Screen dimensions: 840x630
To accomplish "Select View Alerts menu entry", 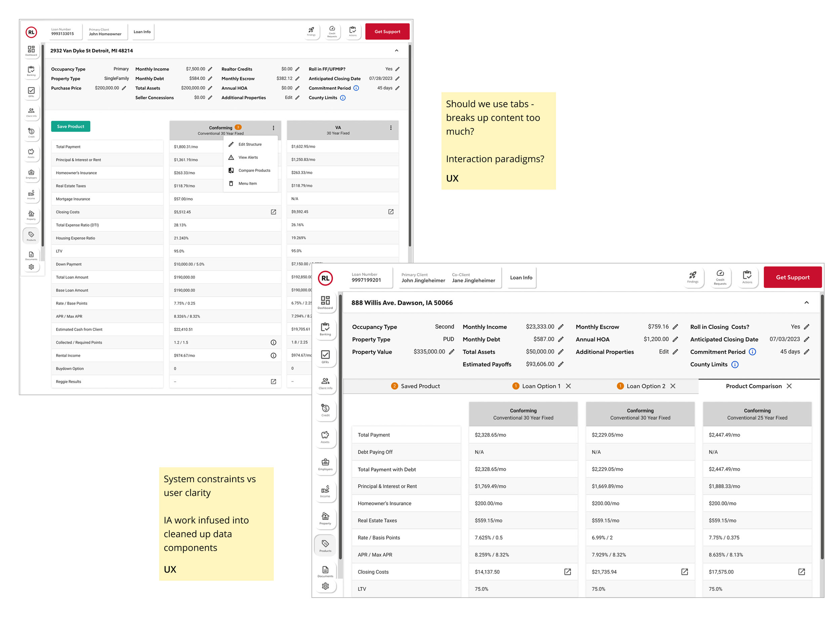I will pos(248,157).
